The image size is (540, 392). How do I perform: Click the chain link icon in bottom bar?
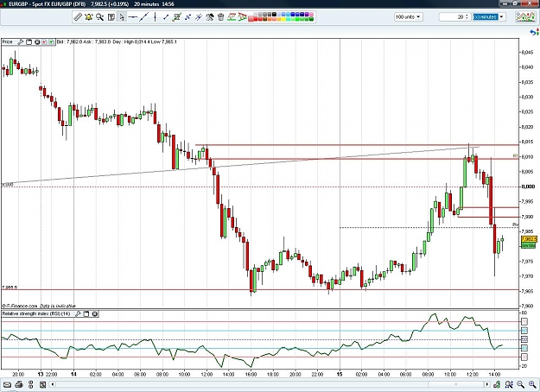point(30,384)
